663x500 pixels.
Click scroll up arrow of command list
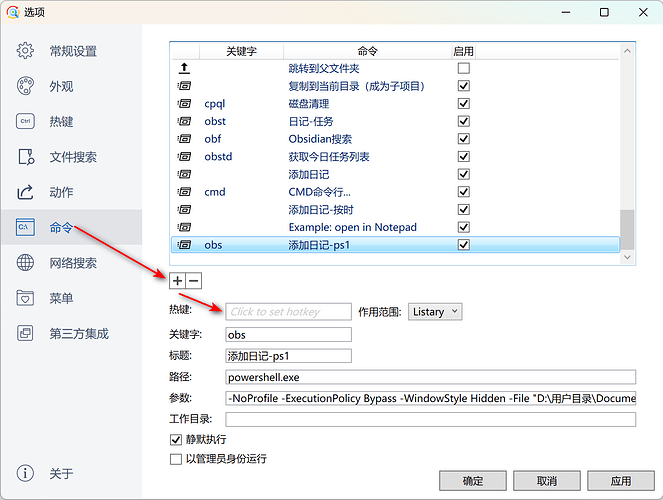point(627,51)
